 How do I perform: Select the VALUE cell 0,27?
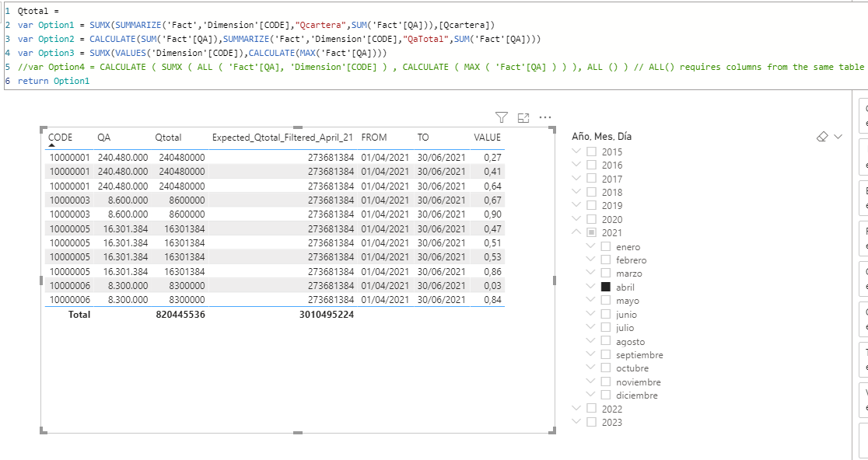pyautogui.click(x=492, y=157)
